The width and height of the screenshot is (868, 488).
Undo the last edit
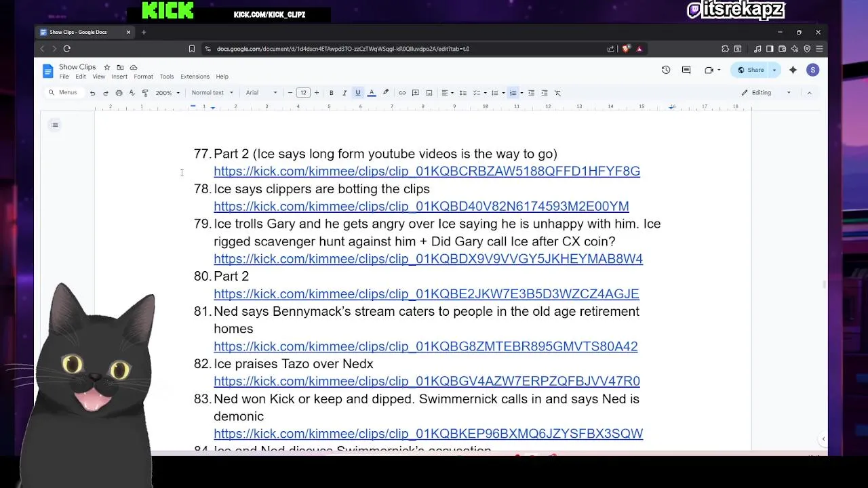click(92, 93)
